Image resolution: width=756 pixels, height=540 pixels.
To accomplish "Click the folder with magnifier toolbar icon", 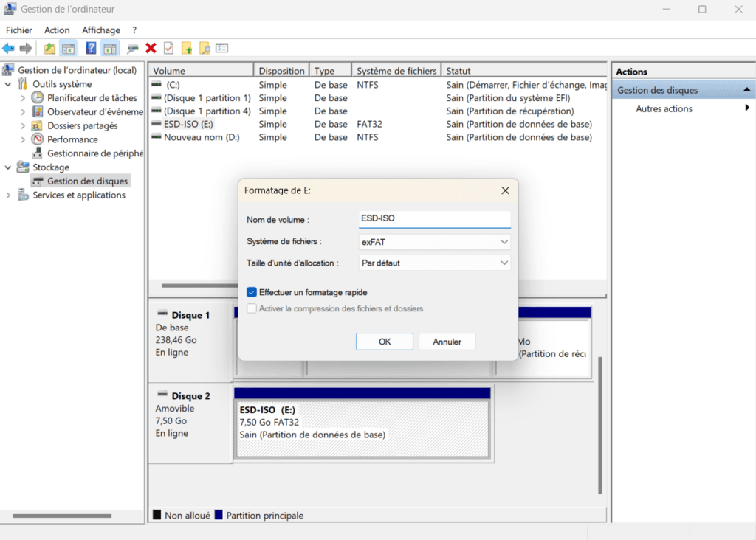I will click(205, 48).
